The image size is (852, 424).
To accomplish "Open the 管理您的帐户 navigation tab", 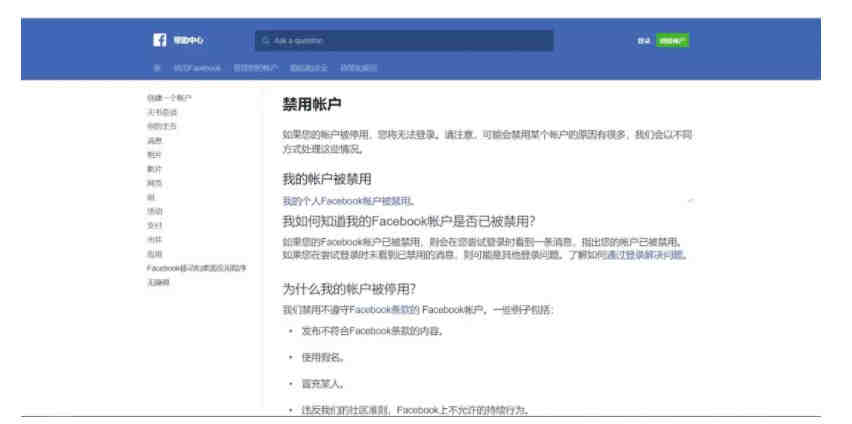I will pyautogui.click(x=256, y=68).
